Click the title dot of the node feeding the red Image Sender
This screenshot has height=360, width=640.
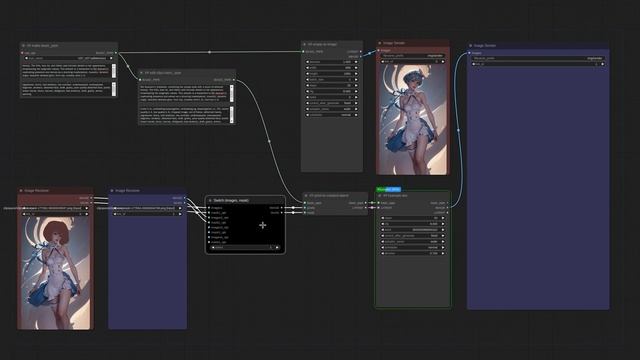(x=304, y=44)
